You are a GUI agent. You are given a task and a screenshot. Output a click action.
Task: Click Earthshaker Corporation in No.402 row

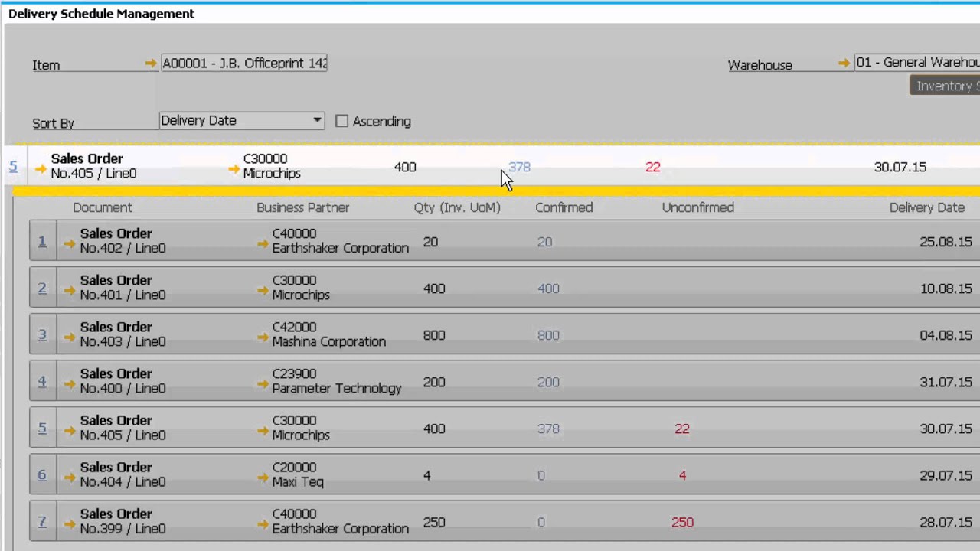[341, 248]
